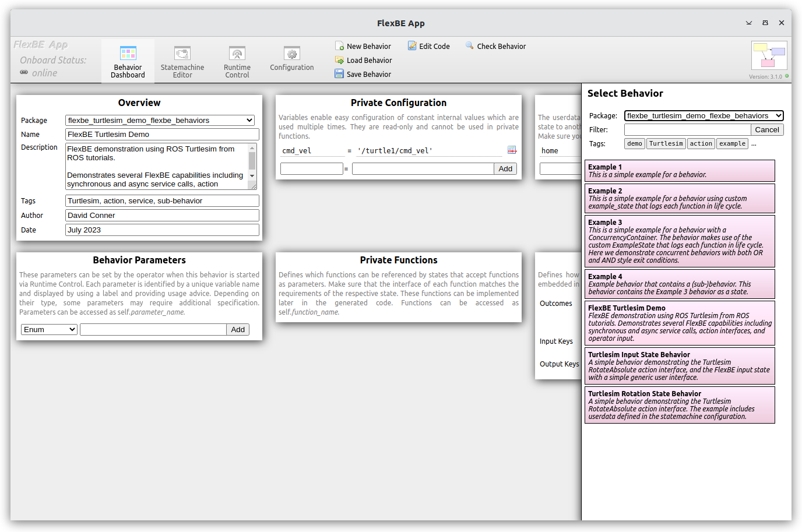This screenshot has height=532, width=802.
Task: Select the Example 2 behavior
Action: (x=680, y=199)
